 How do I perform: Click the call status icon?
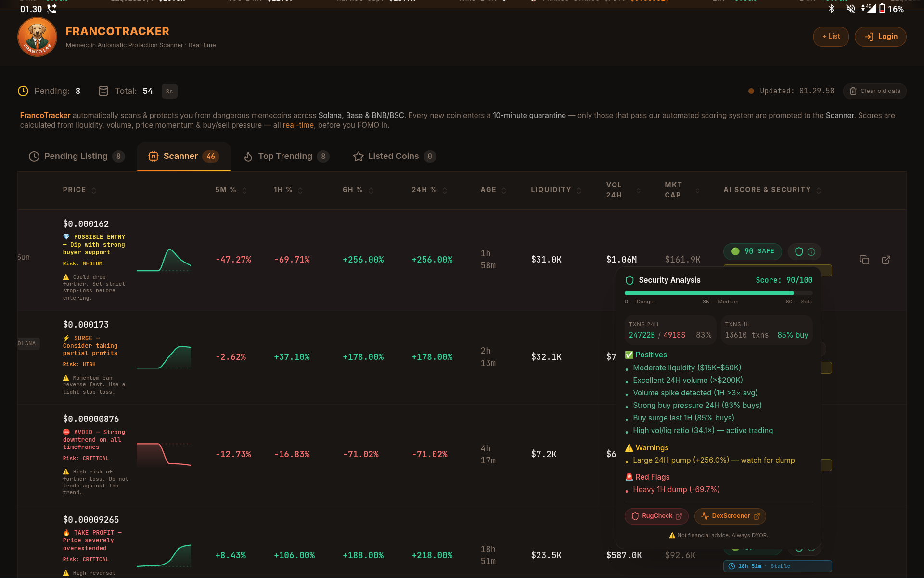[x=52, y=9]
